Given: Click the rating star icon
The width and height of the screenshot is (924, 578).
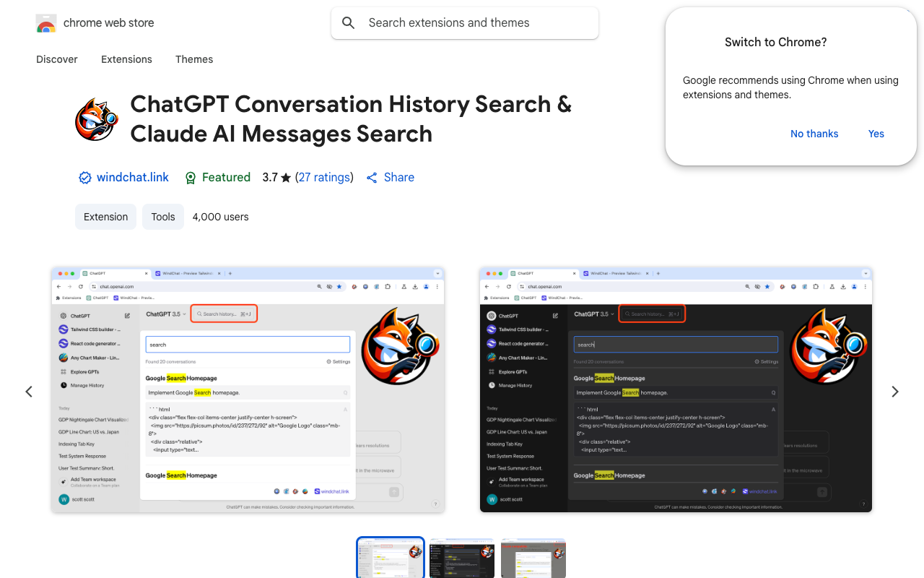Looking at the screenshot, I should point(286,178).
